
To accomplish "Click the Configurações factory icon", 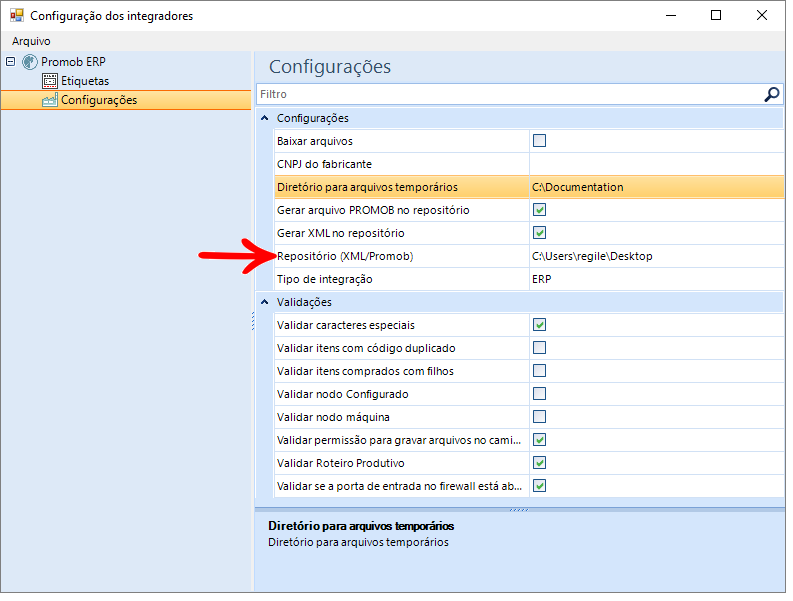I will pos(50,100).
